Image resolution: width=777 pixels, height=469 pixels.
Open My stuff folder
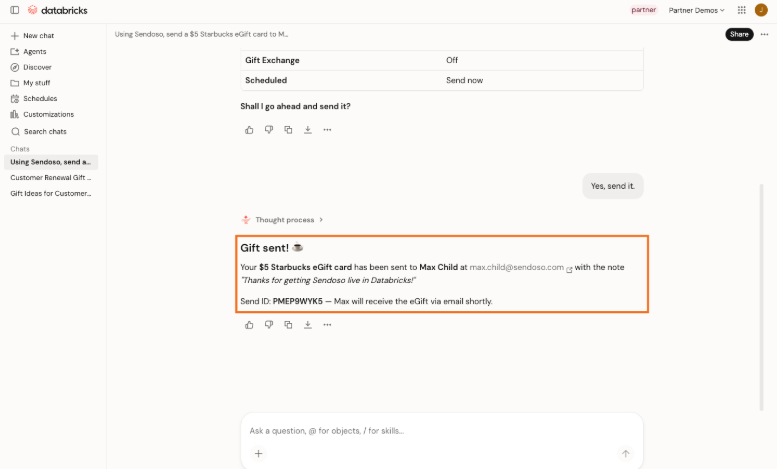coord(30,83)
